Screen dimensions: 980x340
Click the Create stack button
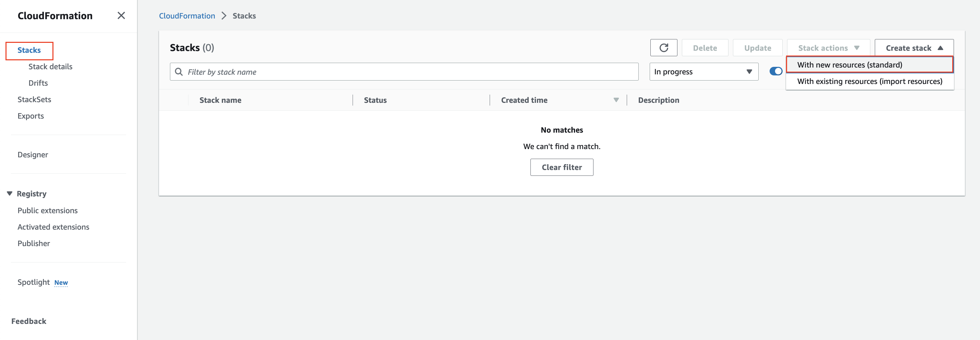[x=914, y=48]
